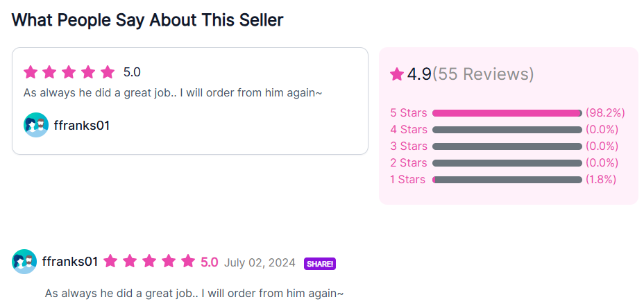Filter reviews by 4 Stars label
Screen dimensions: 644x304
[x=409, y=130]
